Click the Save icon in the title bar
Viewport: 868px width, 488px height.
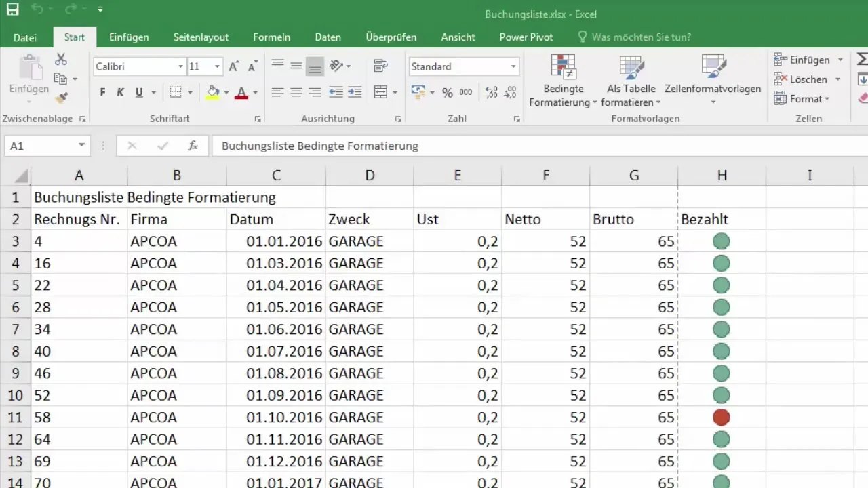13,9
